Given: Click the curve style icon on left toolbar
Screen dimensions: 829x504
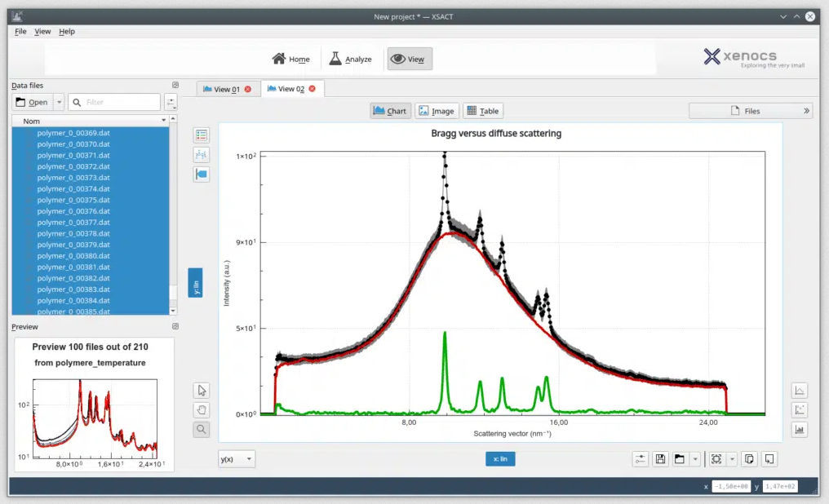Looking at the screenshot, I should click(x=202, y=154).
